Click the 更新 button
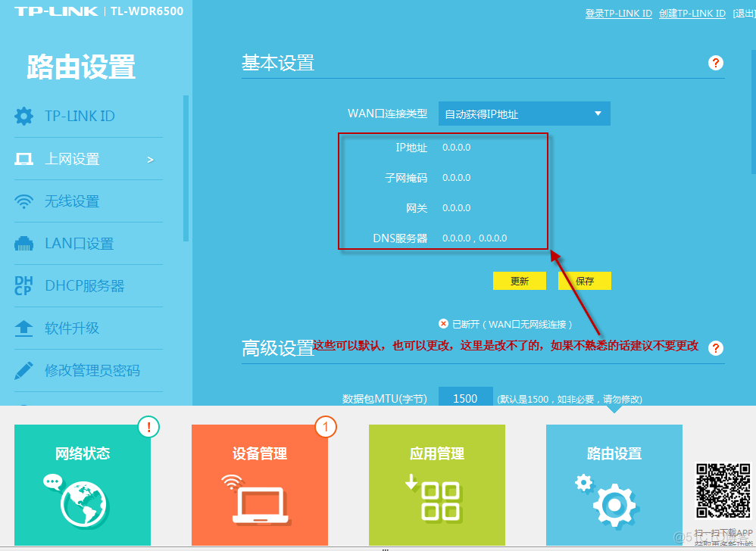The width and height of the screenshot is (756, 551). tap(519, 281)
